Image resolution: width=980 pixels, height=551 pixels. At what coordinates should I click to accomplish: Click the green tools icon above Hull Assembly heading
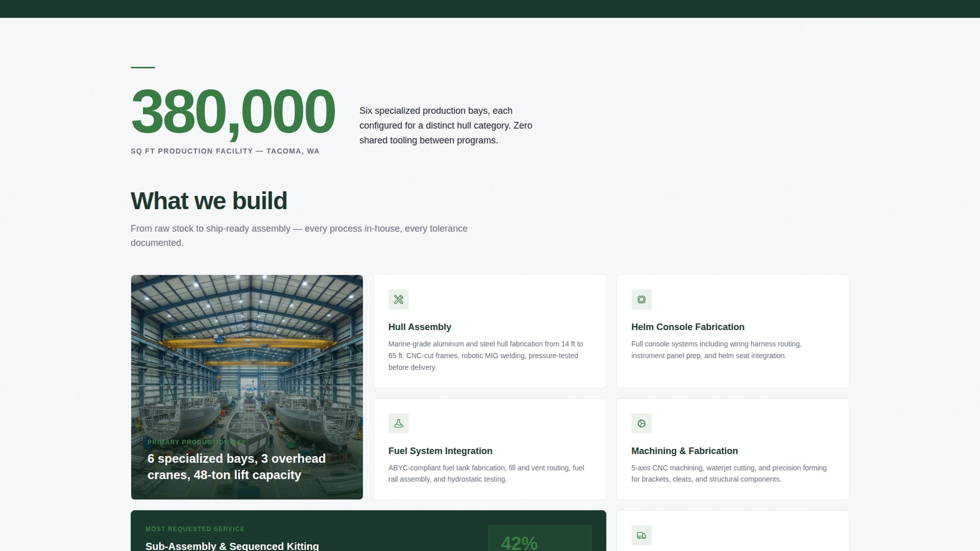tap(399, 299)
